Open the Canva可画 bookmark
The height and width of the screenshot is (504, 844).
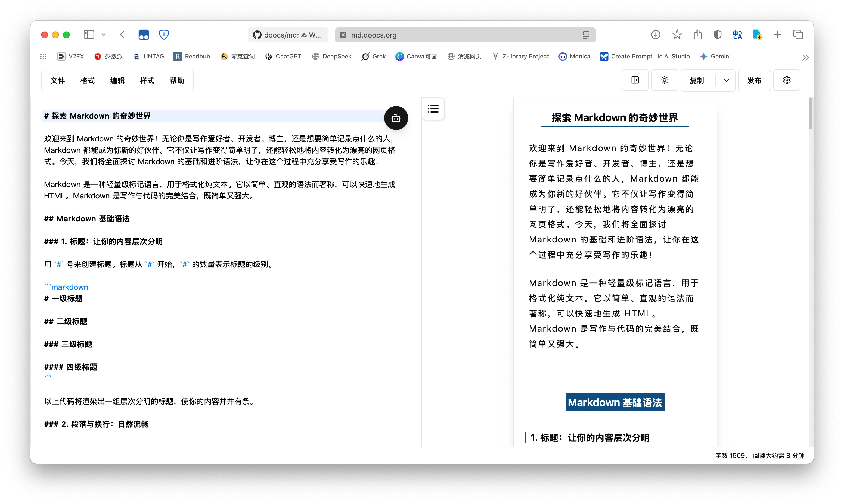click(416, 56)
